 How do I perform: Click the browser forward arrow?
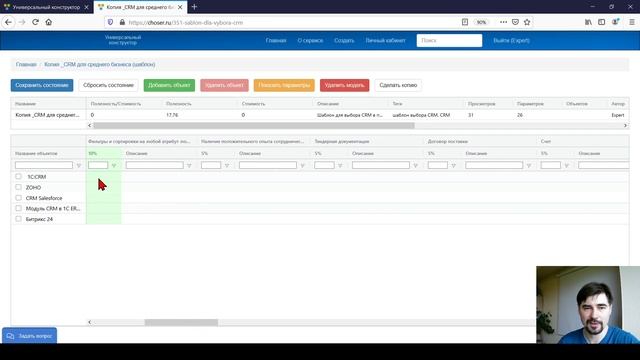tap(22, 22)
